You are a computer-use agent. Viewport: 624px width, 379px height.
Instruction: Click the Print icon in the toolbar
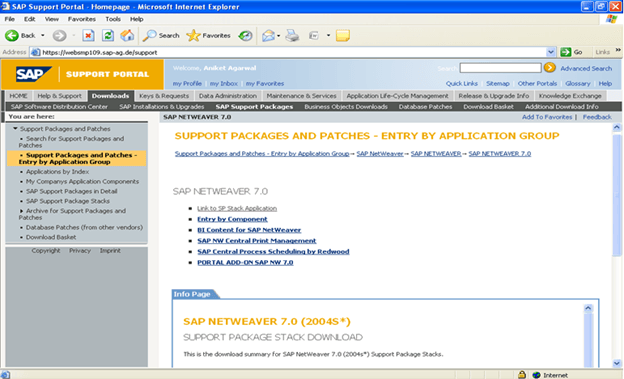(x=292, y=35)
